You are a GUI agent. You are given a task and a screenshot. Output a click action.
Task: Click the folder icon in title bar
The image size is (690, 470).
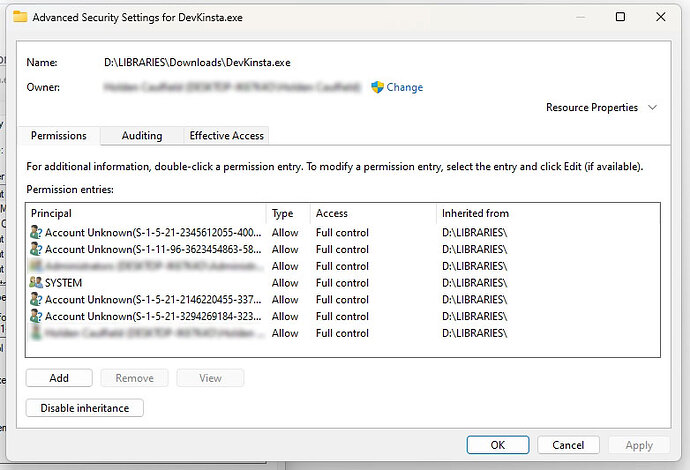click(20, 17)
